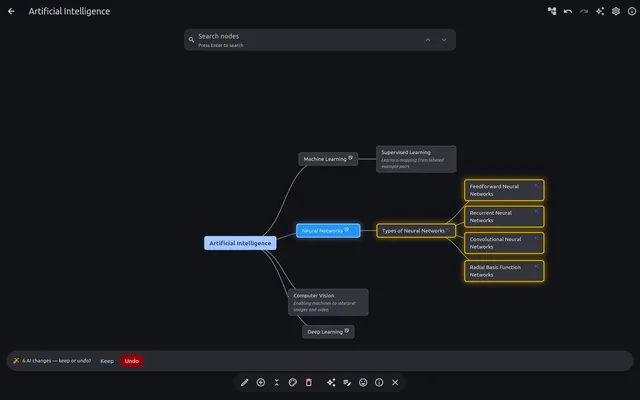
Task: Open map info icon in top header
Action: pyautogui.click(x=632, y=11)
